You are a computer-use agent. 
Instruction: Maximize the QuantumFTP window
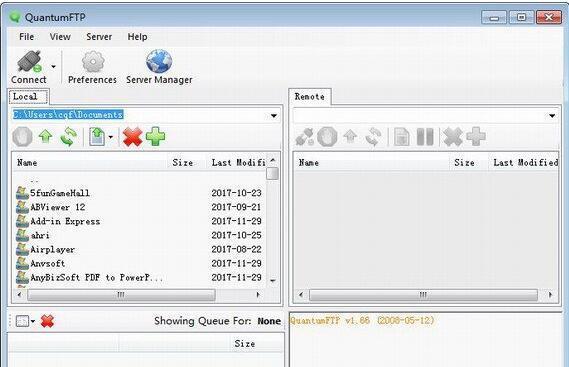coord(521,17)
